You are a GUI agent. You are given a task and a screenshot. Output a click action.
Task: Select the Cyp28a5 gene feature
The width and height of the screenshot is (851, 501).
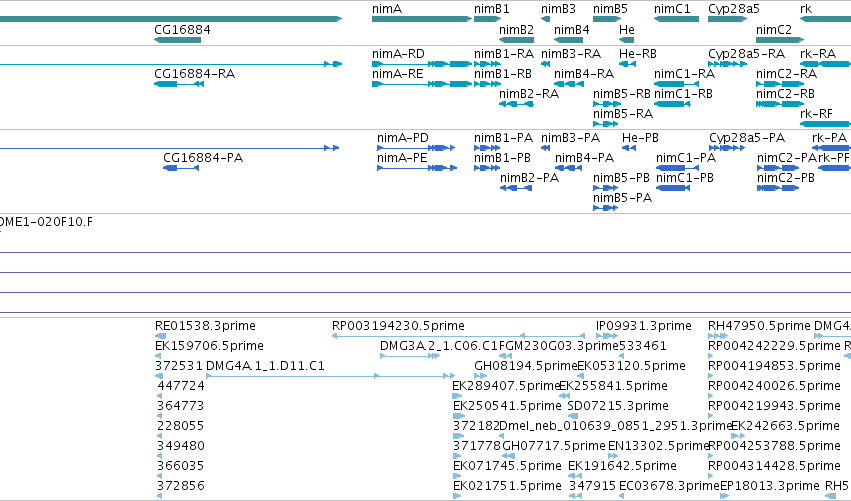point(727,19)
